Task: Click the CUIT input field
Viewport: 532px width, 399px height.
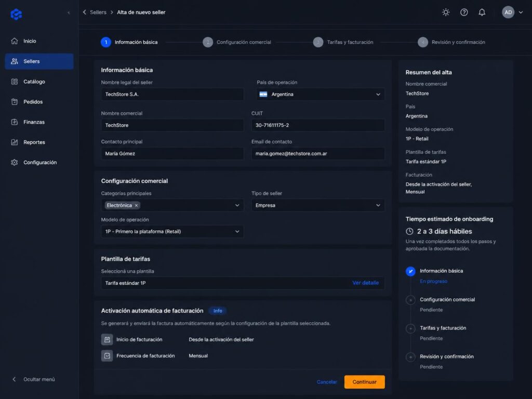Action: pos(318,125)
